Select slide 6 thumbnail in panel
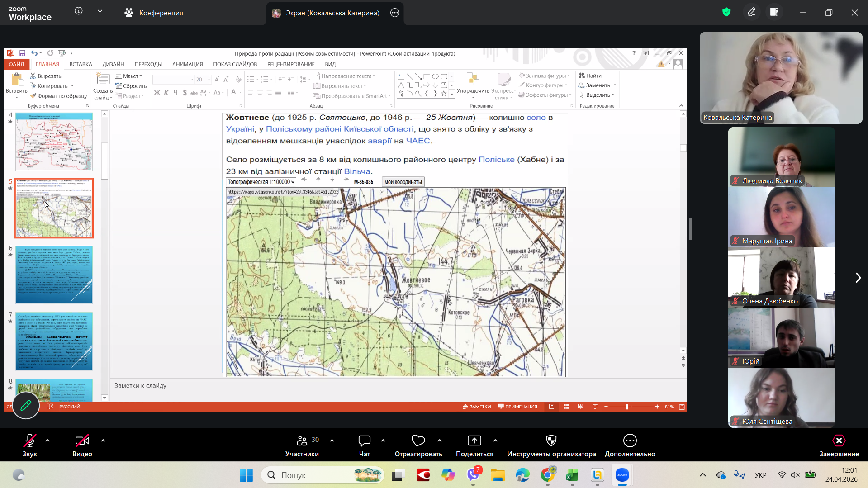The height and width of the screenshot is (488, 868). 54,275
